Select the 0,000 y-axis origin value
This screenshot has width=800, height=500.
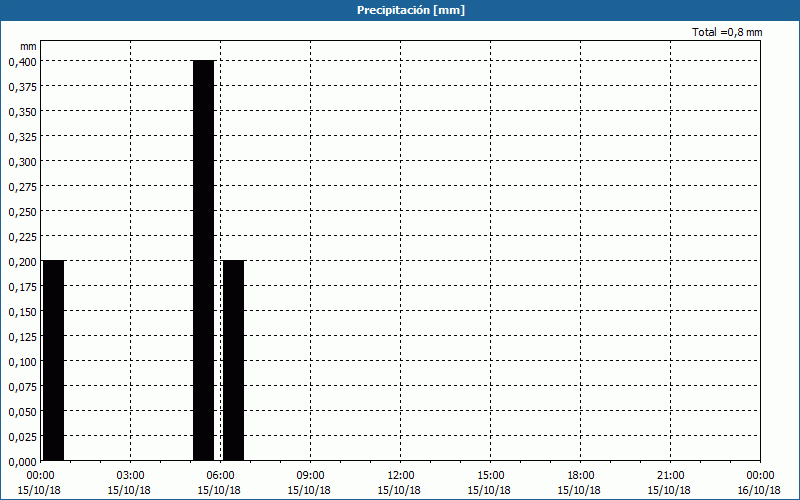[23, 462]
